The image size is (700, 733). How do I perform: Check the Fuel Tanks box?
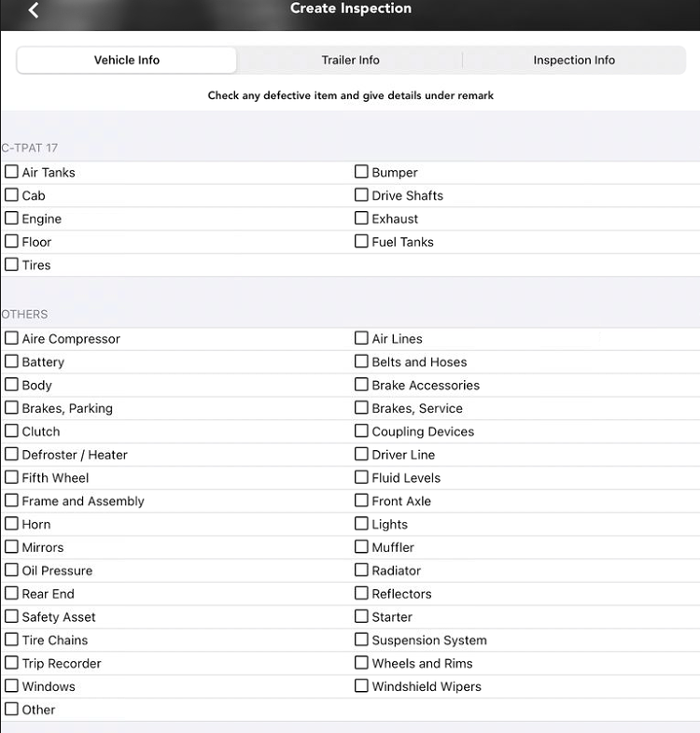point(362,242)
